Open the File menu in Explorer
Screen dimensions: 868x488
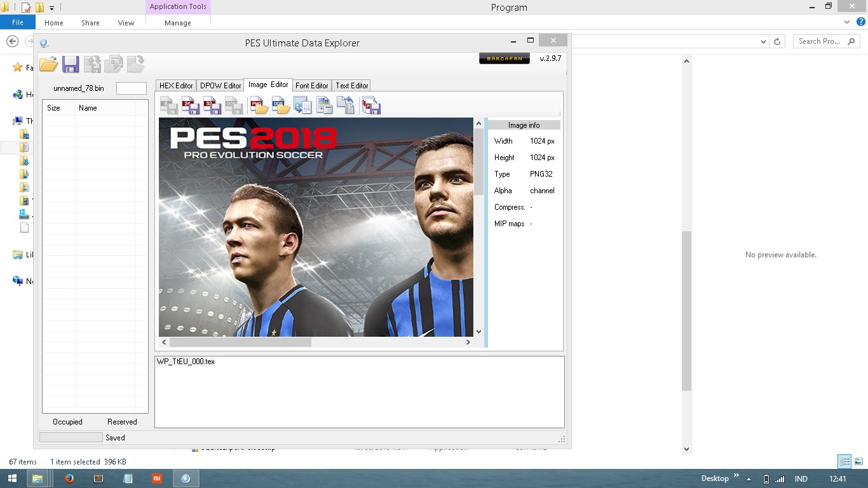[18, 22]
